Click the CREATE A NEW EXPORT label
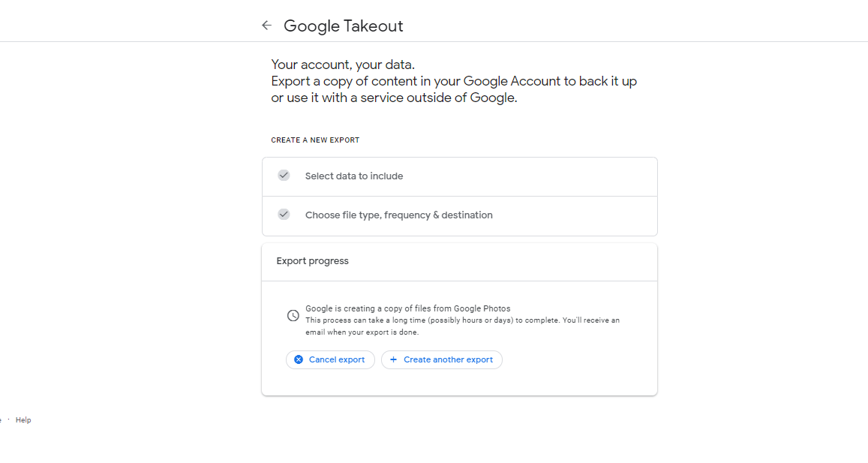868x463 pixels. tap(315, 140)
